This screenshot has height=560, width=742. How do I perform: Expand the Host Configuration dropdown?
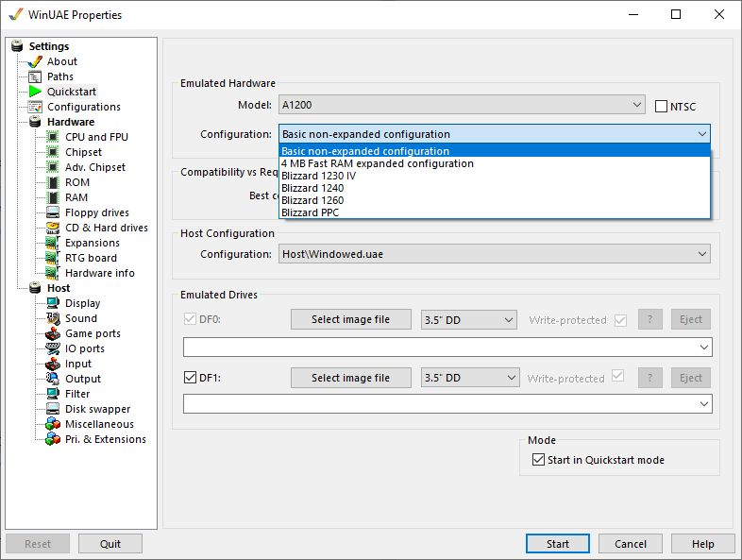click(494, 254)
